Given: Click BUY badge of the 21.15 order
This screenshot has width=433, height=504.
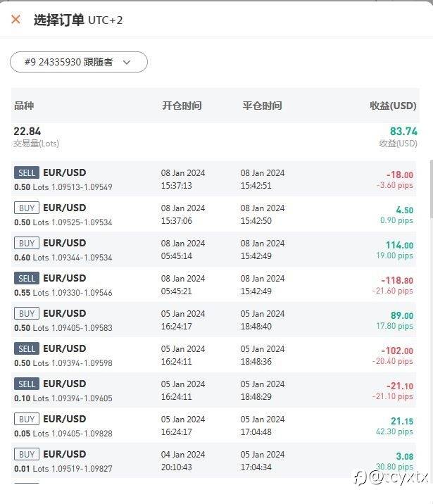Looking at the screenshot, I should pyautogui.click(x=27, y=420).
